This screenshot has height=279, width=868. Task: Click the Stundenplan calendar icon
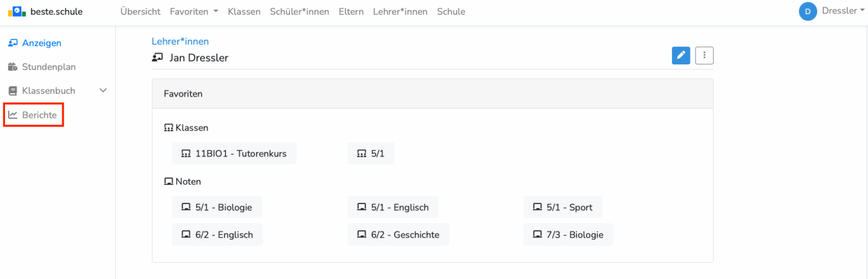pos(12,67)
